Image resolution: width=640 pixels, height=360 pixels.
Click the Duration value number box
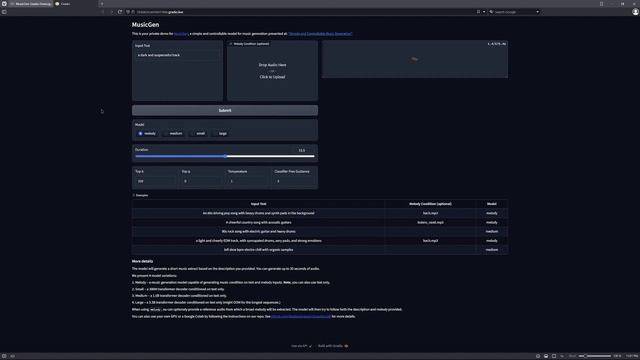click(304, 150)
